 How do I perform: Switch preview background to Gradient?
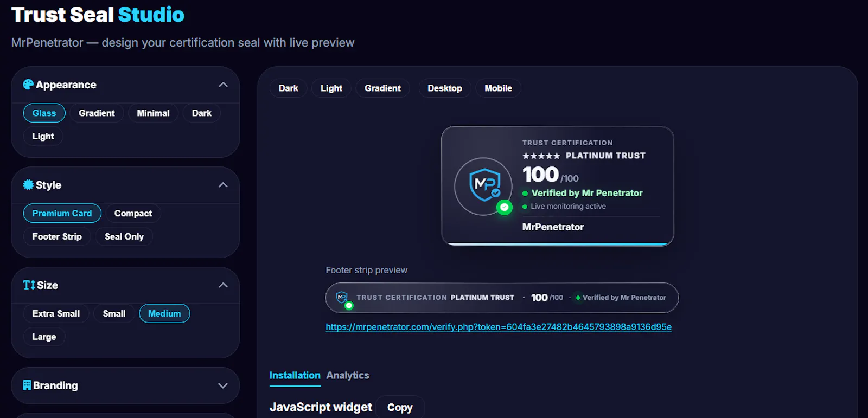click(x=382, y=88)
